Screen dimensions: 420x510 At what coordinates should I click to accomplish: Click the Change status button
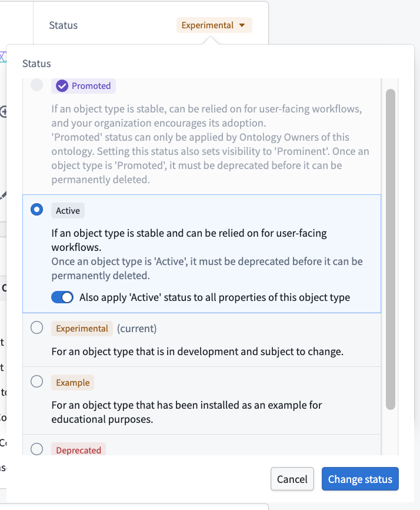[360, 479]
